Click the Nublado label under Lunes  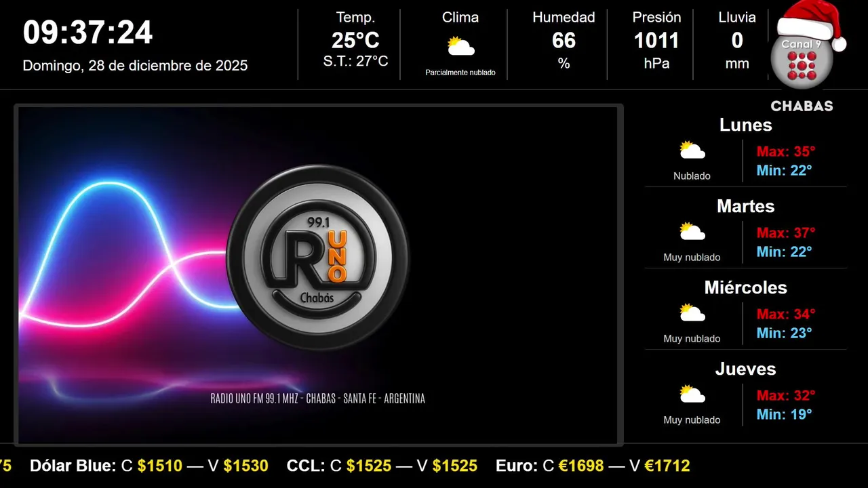coord(692,176)
